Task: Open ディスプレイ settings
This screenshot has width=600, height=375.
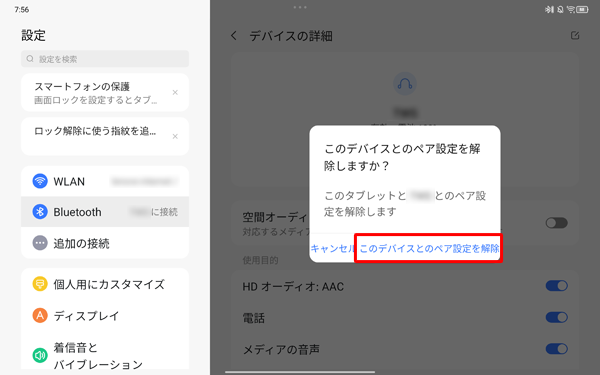Action: point(105,316)
